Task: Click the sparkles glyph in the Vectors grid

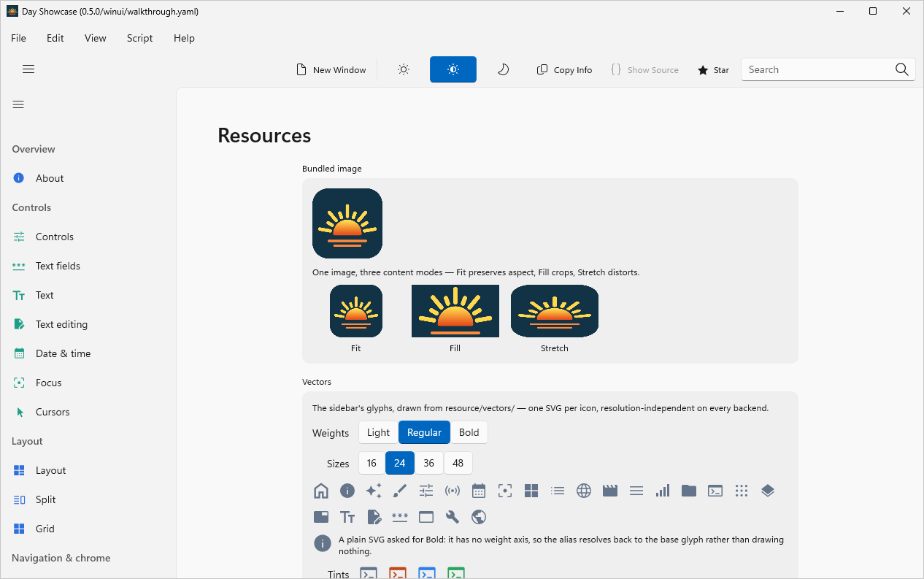Action: click(x=374, y=491)
